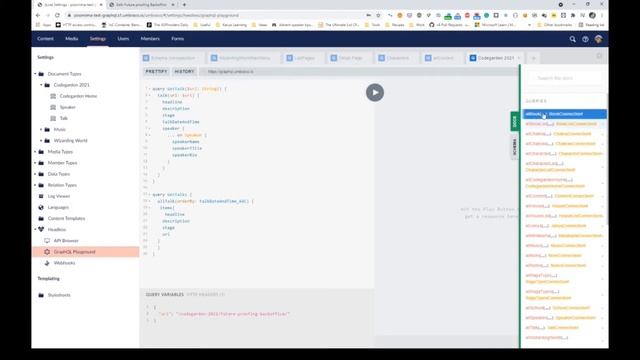
Task: Reload the browser page
Action: pos(57,15)
